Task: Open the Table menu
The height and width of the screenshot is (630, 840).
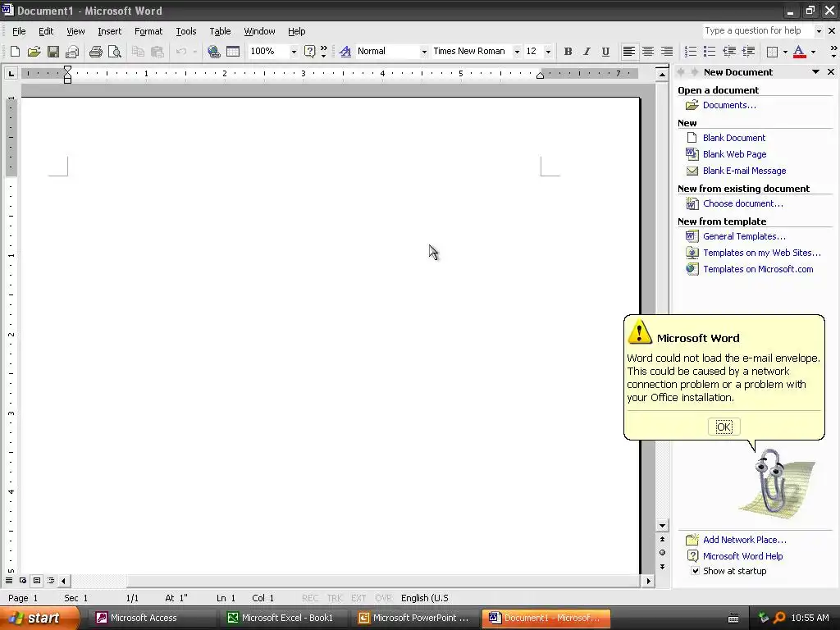Action: tap(220, 31)
